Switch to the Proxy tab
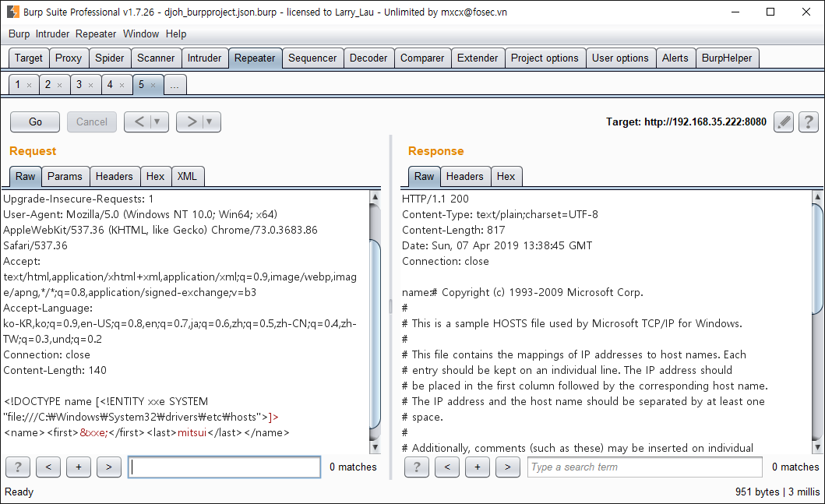825x504 pixels. 69,58
